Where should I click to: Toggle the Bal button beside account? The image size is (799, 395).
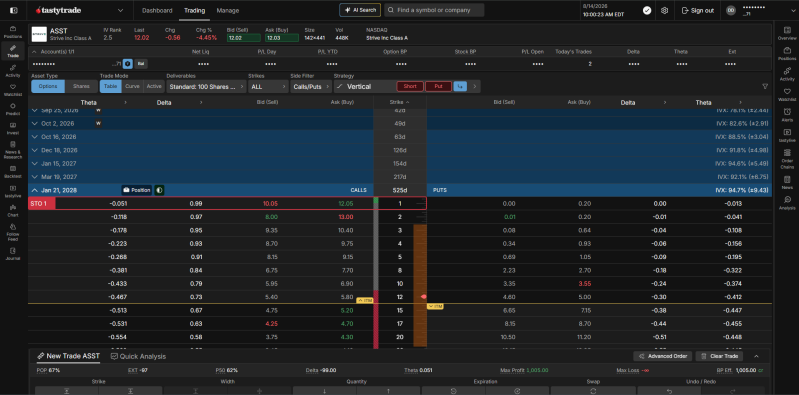tap(141, 64)
